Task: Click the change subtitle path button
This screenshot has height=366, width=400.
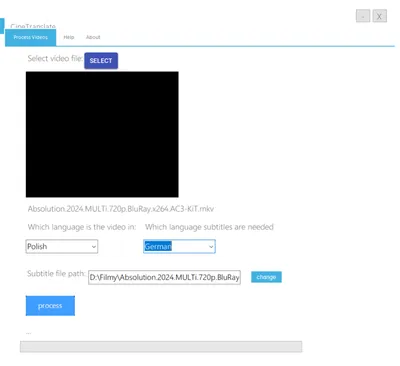Action: tap(266, 277)
